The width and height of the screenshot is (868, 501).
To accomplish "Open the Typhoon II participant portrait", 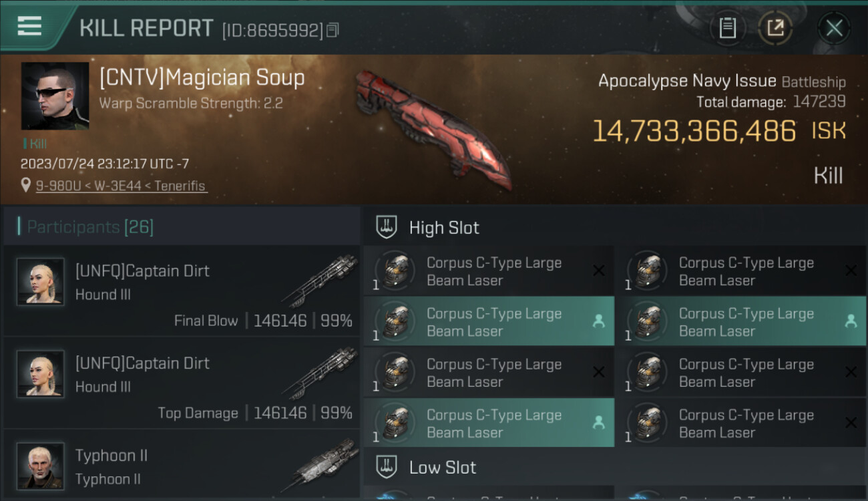I will pyautogui.click(x=41, y=465).
